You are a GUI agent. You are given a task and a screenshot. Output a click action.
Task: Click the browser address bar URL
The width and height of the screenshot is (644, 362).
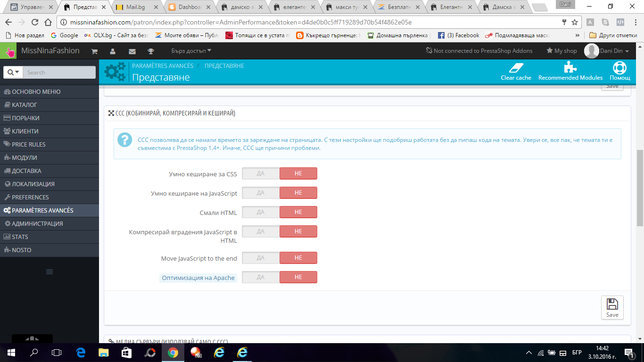240,22
